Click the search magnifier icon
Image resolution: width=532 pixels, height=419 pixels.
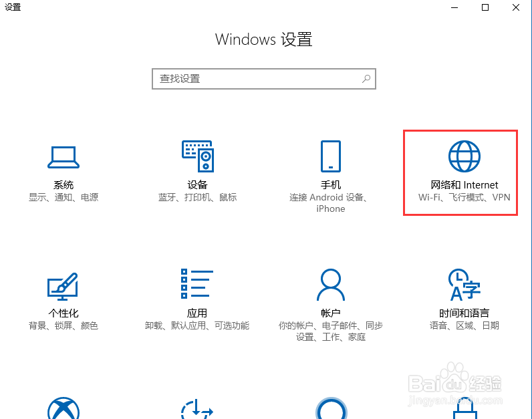point(366,79)
